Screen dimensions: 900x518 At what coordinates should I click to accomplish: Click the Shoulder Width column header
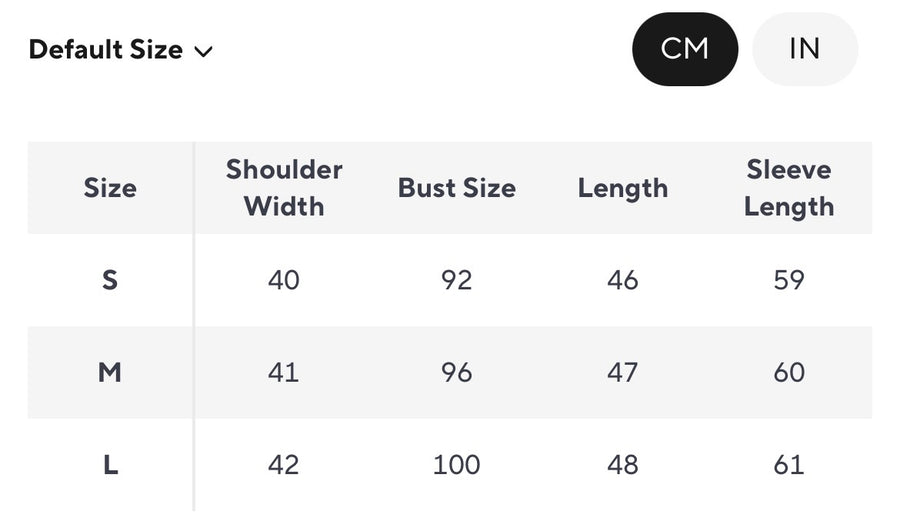284,188
